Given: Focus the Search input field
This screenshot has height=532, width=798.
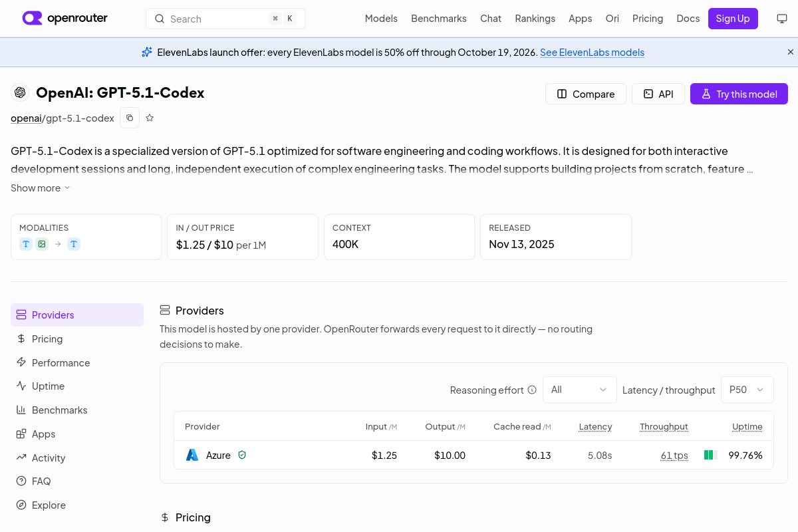Looking at the screenshot, I should pos(225,19).
